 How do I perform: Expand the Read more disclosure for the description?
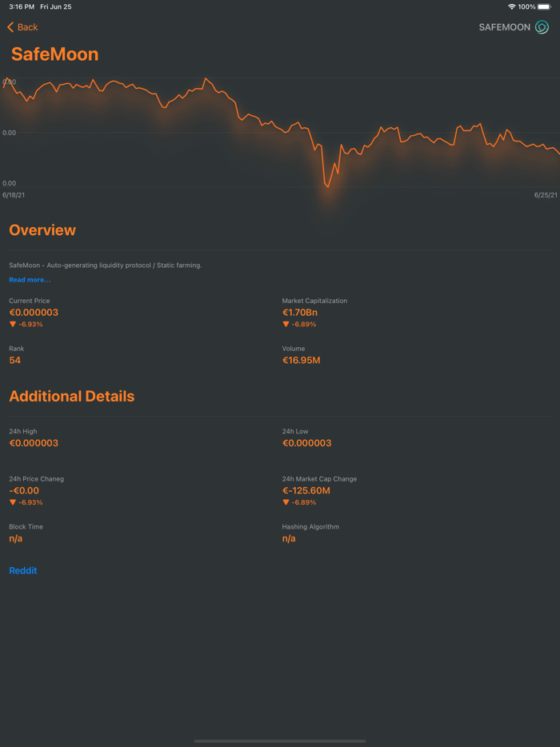(x=30, y=279)
